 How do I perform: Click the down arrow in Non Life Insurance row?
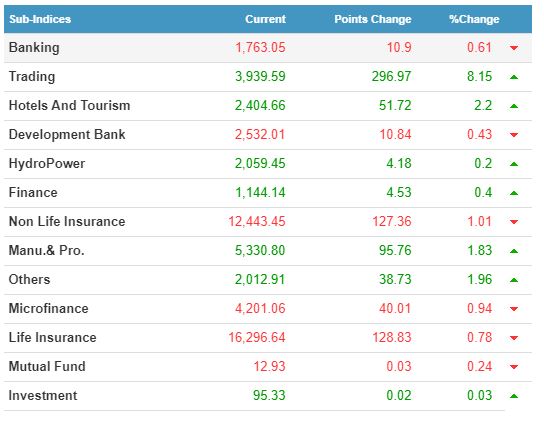point(514,222)
